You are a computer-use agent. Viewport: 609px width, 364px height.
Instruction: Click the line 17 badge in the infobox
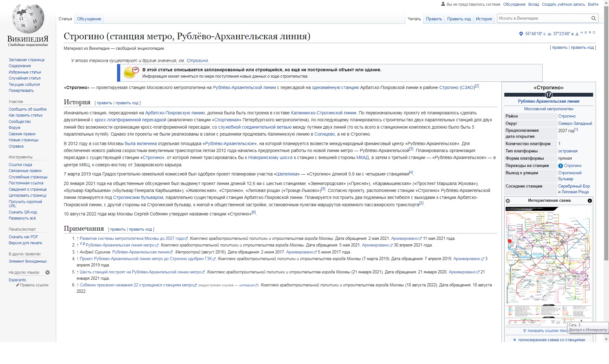(548, 95)
